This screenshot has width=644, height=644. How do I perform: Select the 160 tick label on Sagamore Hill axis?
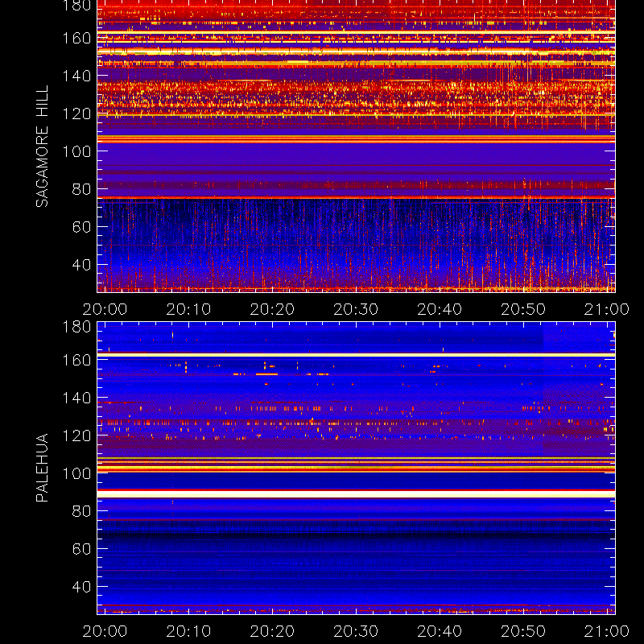[76, 38]
